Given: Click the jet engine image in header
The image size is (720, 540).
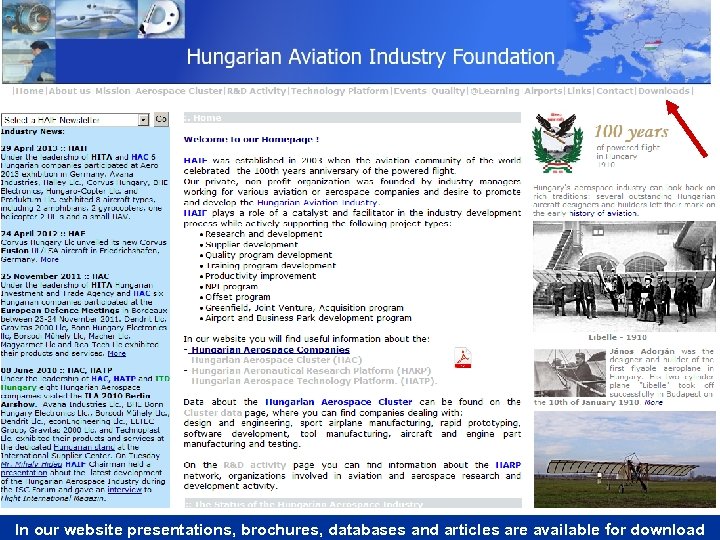Looking at the screenshot, I should point(28,19).
